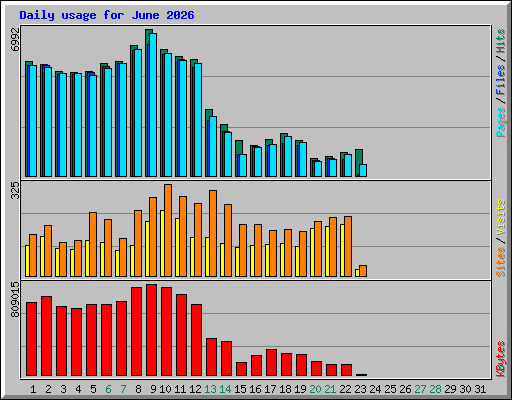This screenshot has height=400, width=512.
Task: Select day 12 on the date axis
Action: [195, 389]
